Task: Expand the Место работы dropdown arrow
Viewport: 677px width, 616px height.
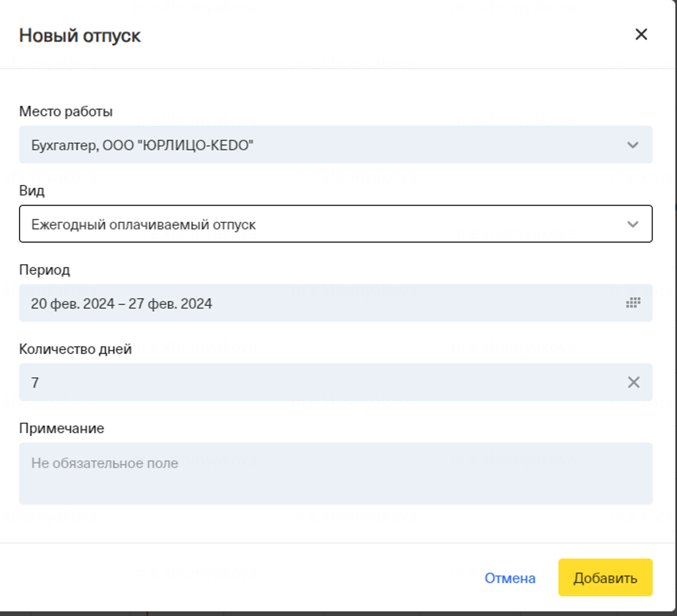Action: click(x=633, y=145)
